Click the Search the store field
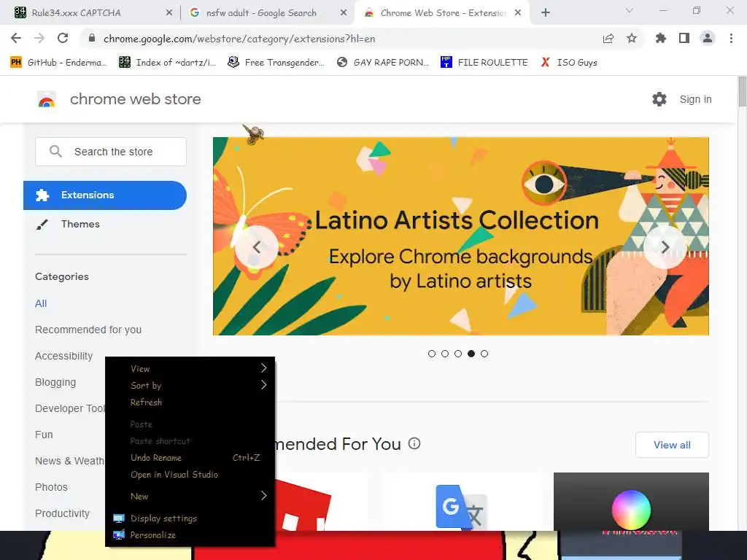 (111, 152)
